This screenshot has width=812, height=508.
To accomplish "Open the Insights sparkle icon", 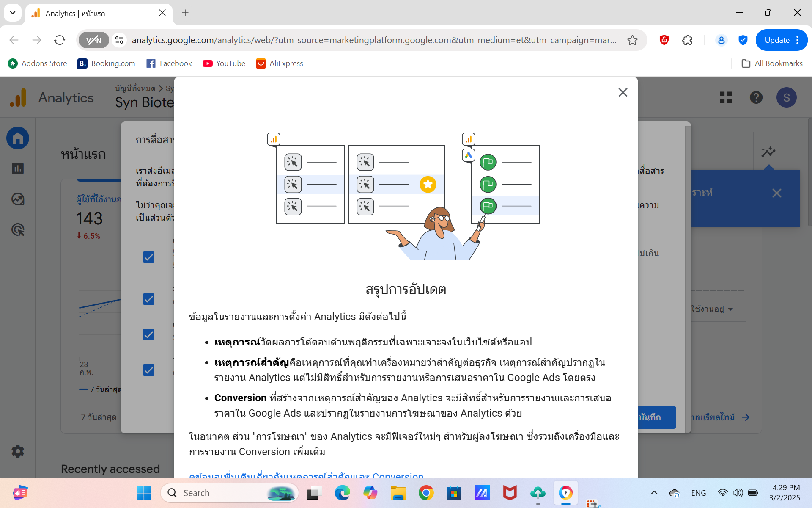I will pos(768,152).
